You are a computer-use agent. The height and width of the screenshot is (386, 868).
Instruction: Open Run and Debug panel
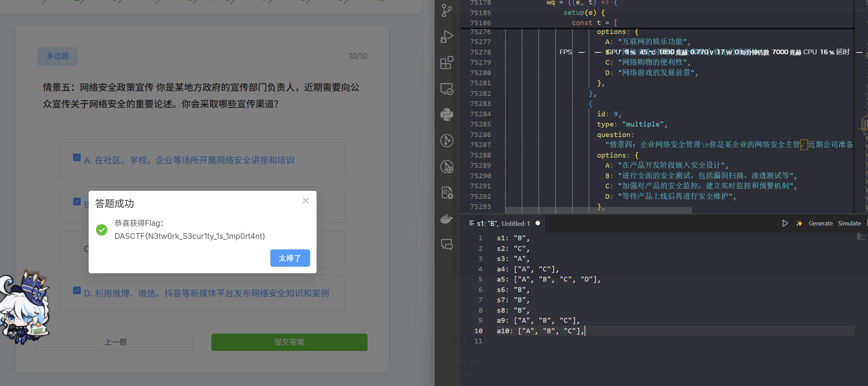[447, 37]
